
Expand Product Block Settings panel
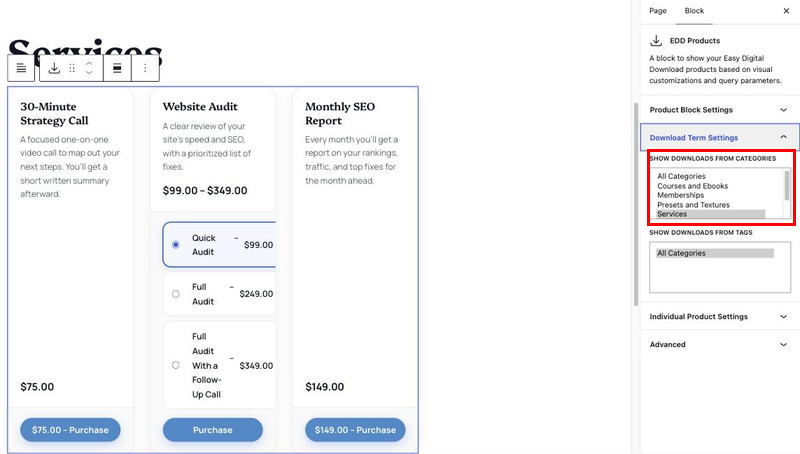coord(719,110)
